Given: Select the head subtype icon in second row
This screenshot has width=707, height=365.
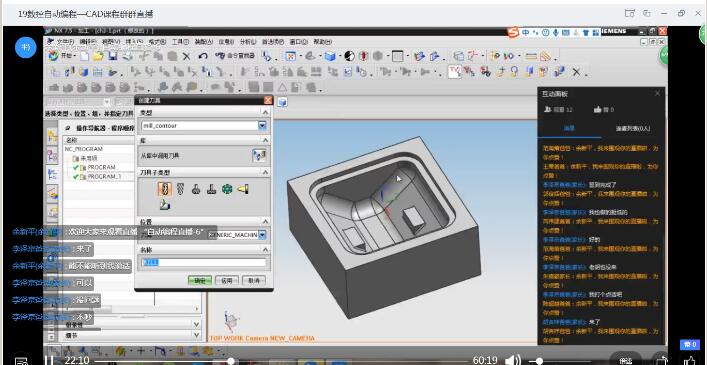Looking at the screenshot, I should coord(165,205).
